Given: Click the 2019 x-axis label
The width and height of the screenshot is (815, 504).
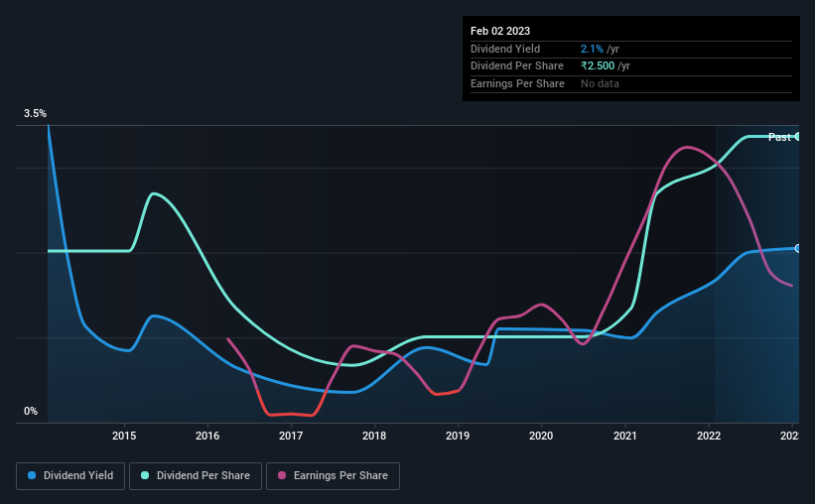Looking at the screenshot, I should pyautogui.click(x=458, y=436).
